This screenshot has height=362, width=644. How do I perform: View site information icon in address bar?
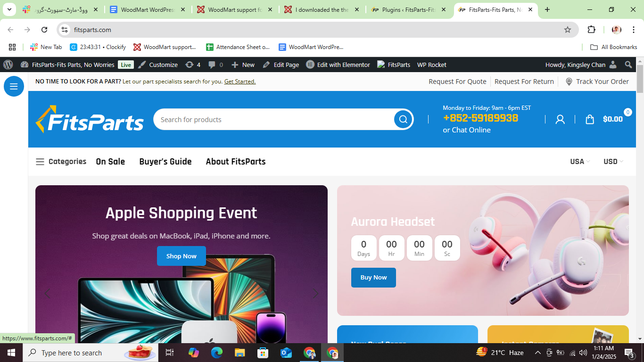point(65,30)
